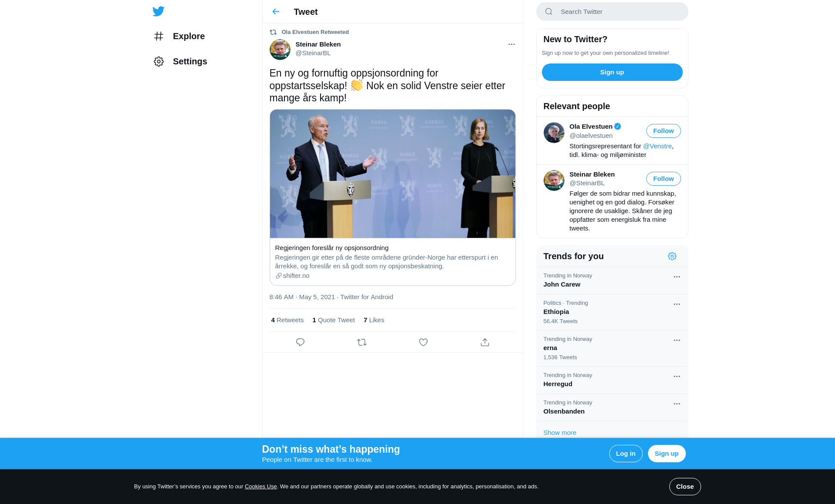Click the shifter.no link icon
The image size is (835, 504).
coord(278,276)
